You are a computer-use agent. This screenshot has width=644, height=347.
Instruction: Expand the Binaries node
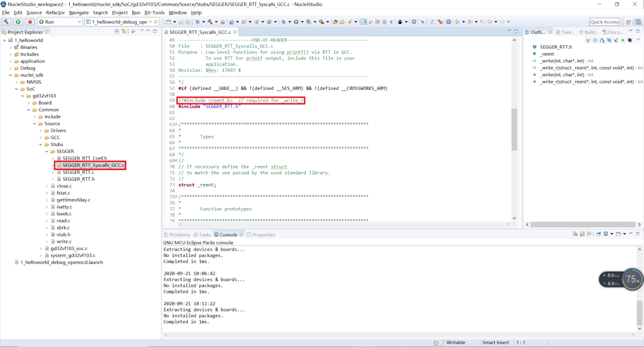click(x=11, y=47)
